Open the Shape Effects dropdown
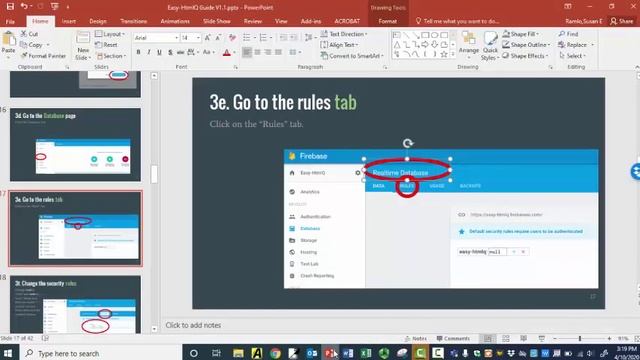Screen dimensions: 640x360 525,56
